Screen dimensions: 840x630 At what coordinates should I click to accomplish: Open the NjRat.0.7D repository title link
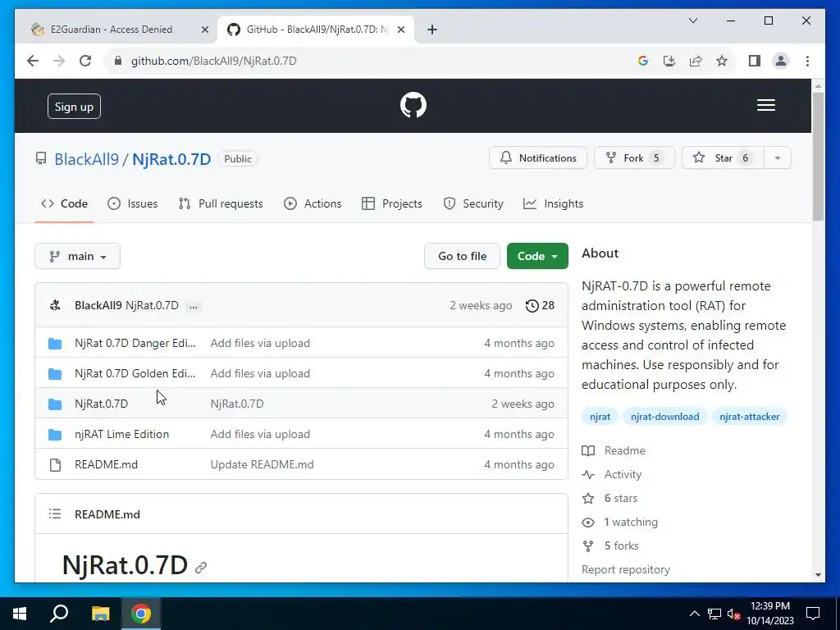coord(171,160)
